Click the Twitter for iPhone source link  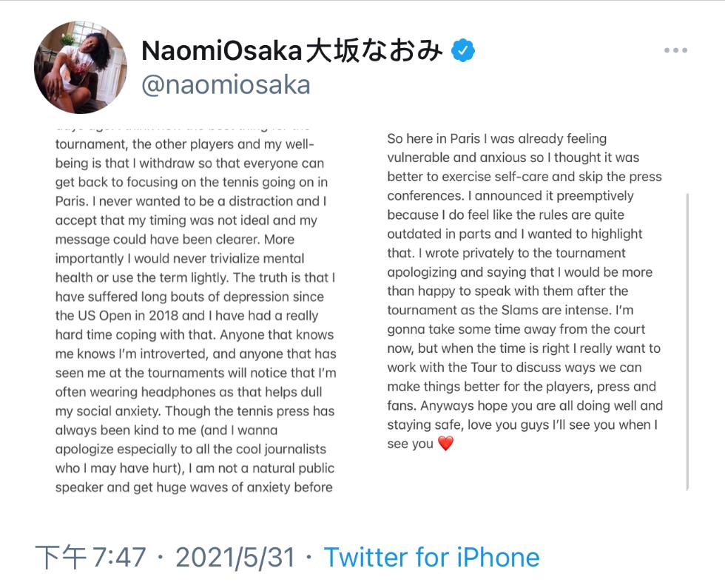point(431,557)
